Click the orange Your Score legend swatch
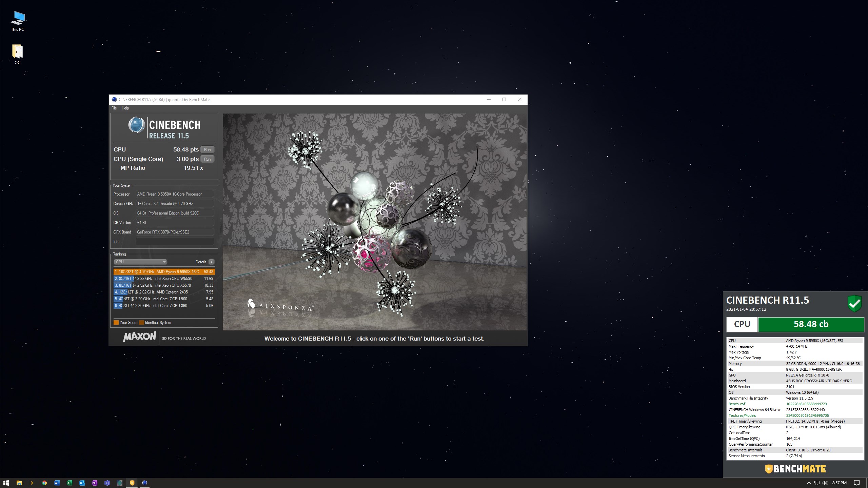Image resolution: width=868 pixels, height=488 pixels. pyautogui.click(x=116, y=323)
